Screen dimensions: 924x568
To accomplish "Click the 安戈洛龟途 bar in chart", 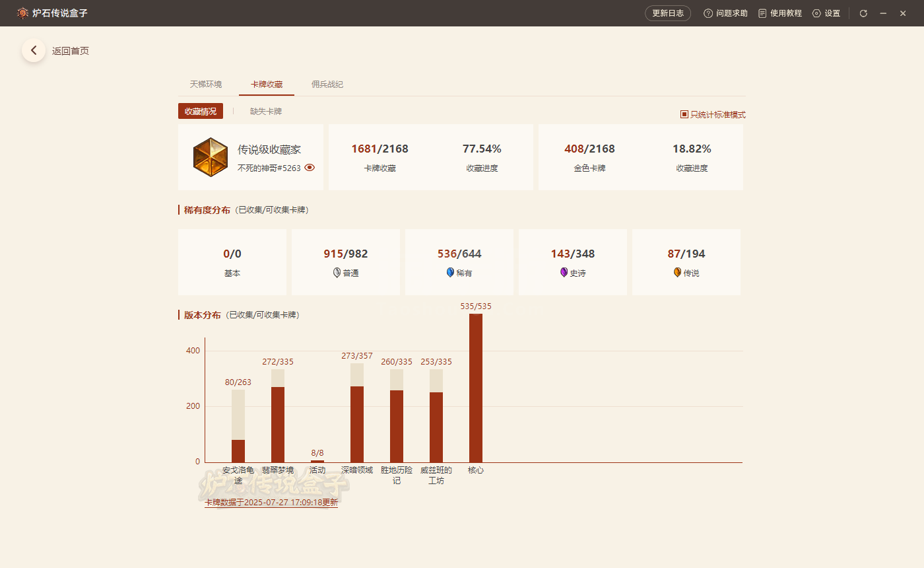I will click(238, 426).
